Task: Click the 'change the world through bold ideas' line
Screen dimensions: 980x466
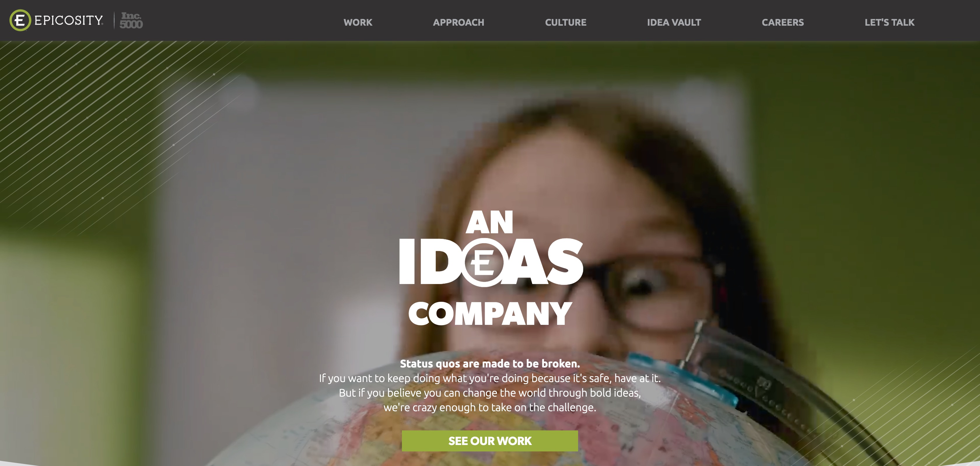Action: (x=490, y=393)
